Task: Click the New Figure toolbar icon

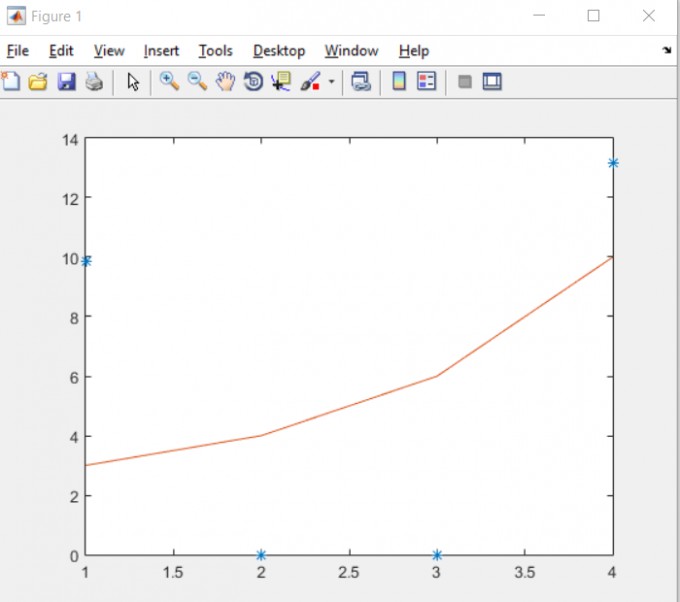Action: tap(10, 82)
